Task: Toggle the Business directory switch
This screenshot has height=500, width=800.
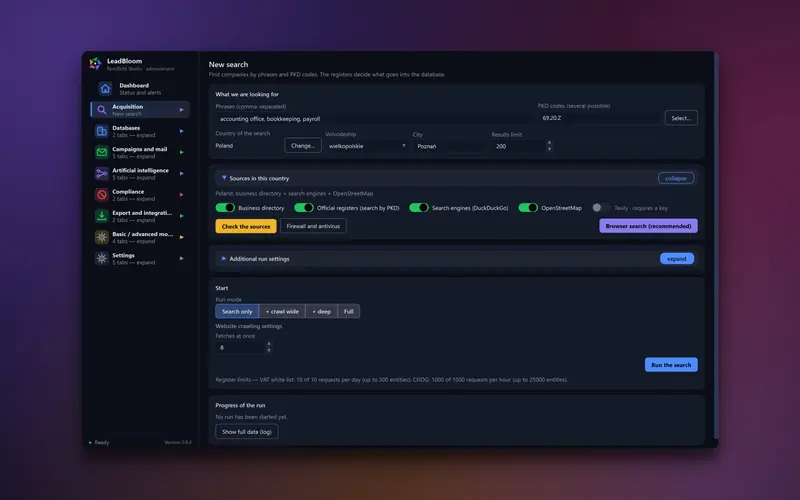Action: [x=225, y=208]
